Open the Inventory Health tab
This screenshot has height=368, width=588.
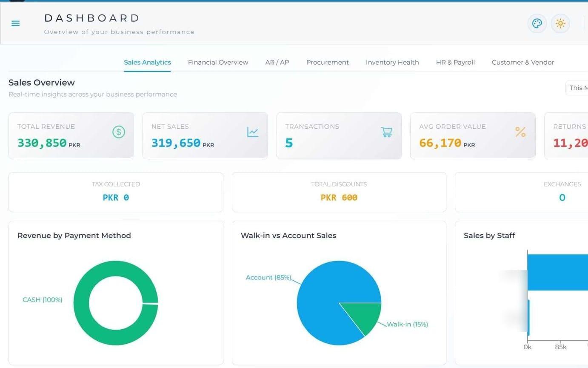coord(392,62)
